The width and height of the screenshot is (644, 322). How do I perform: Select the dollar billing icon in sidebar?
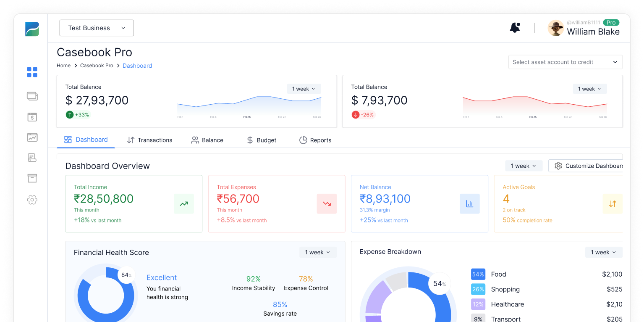(x=32, y=117)
